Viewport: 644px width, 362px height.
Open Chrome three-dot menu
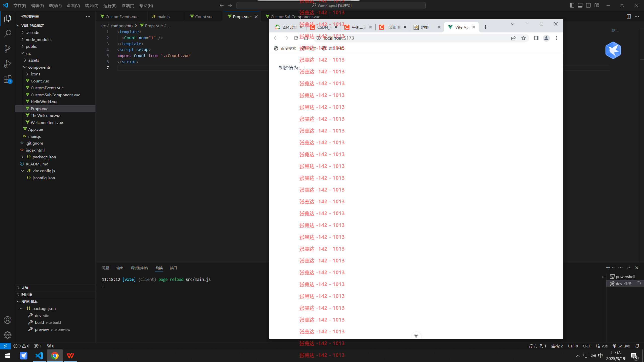click(556, 38)
